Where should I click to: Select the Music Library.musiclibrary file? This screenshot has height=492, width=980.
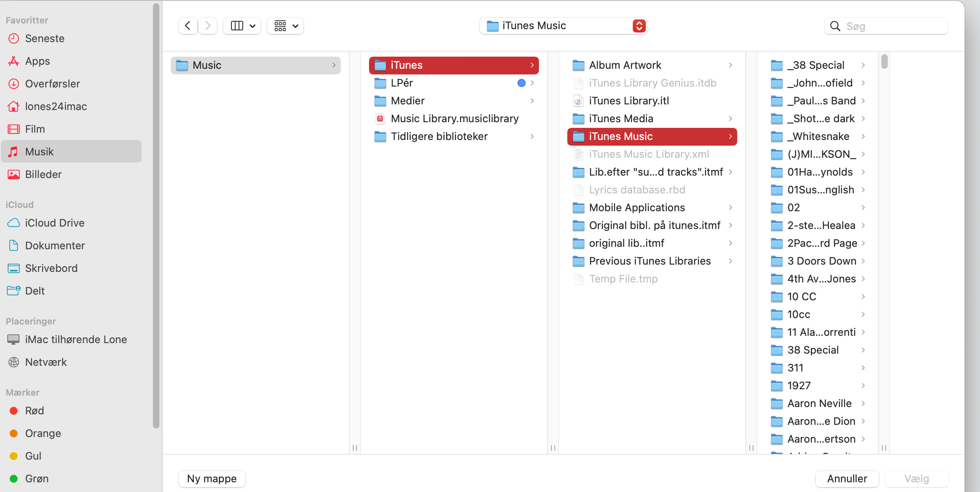click(x=454, y=119)
